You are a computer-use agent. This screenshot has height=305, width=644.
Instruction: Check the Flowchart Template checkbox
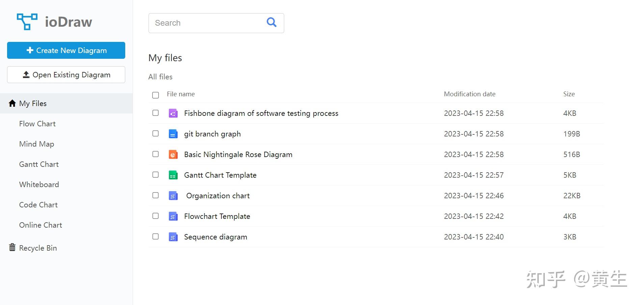pos(155,216)
